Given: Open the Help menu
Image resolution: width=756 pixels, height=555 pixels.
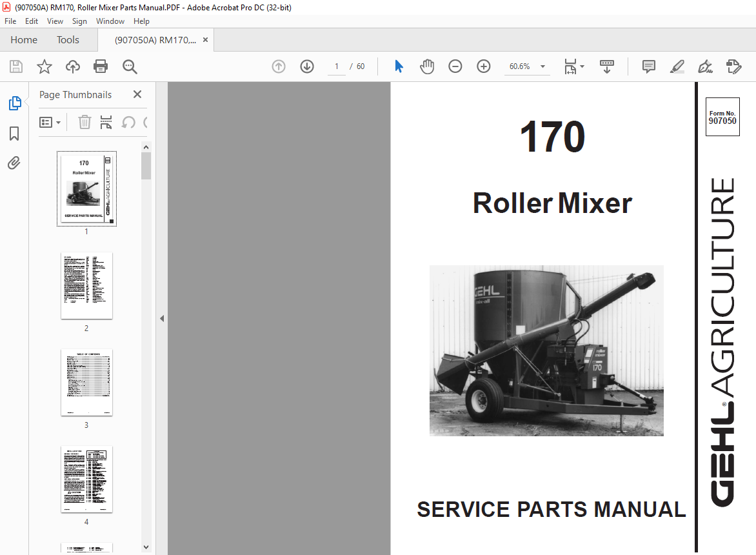Looking at the screenshot, I should pos(141,21).
